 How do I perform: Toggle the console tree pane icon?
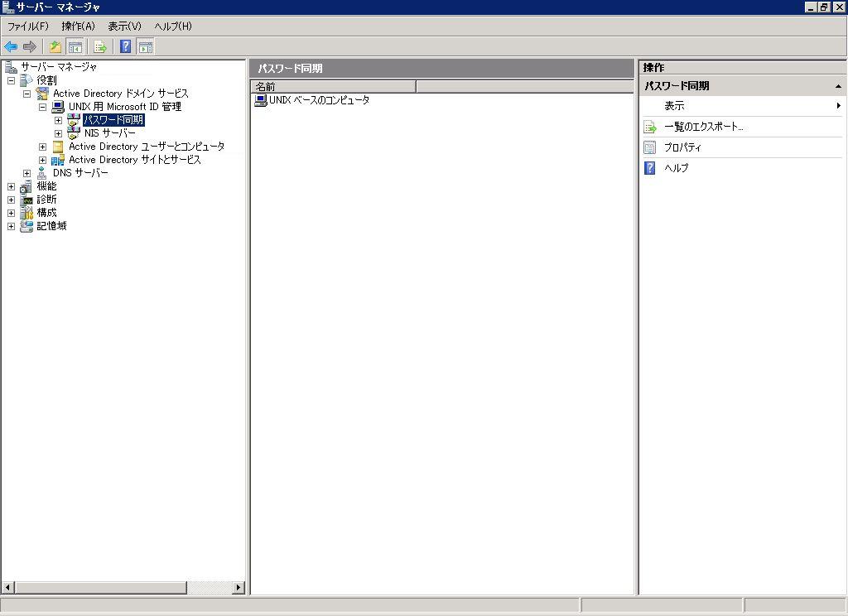coord(75,46)
